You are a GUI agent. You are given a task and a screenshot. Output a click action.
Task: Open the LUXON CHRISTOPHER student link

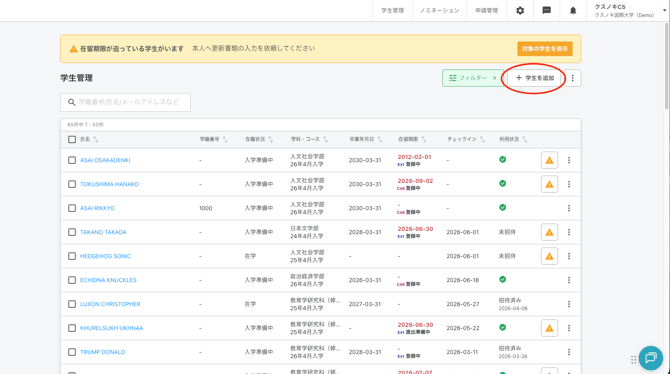pyautogui.click(x=110, y=304)
